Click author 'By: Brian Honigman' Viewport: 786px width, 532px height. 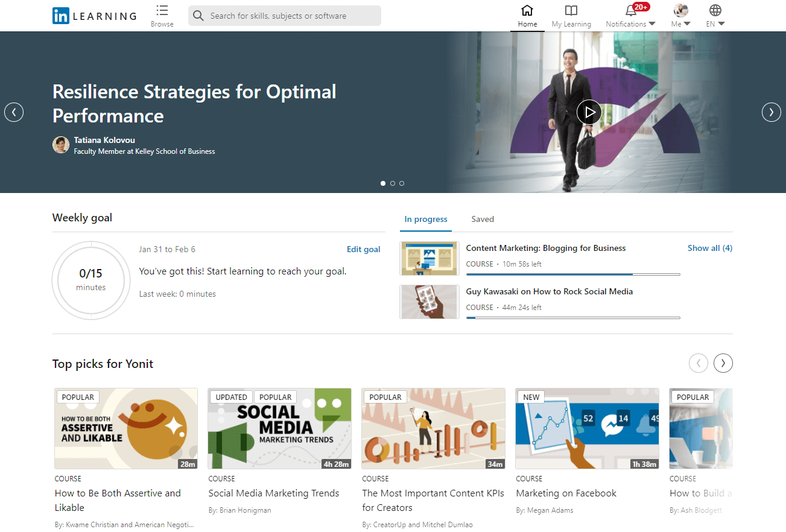coord(240,510)
